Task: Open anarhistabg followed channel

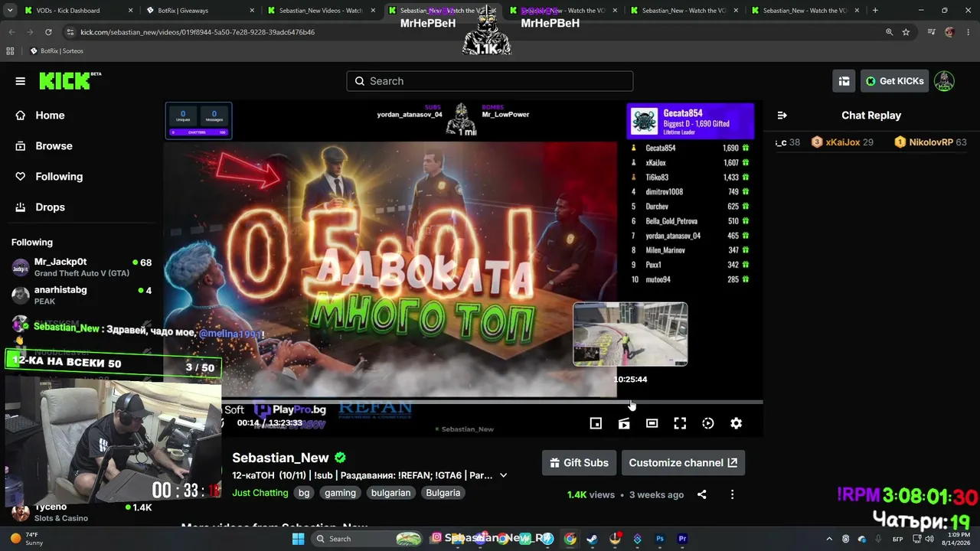Action: pos(82,295)
